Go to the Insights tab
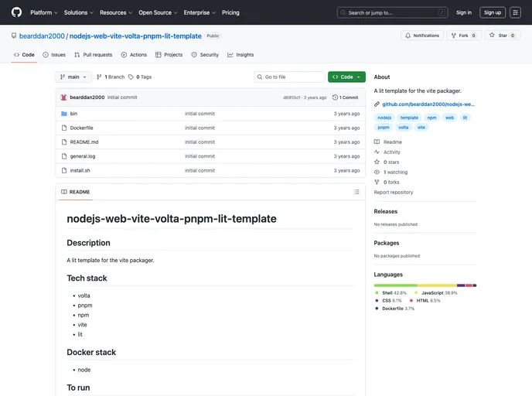This screenshot has width=532, height=396. [240, 55]
